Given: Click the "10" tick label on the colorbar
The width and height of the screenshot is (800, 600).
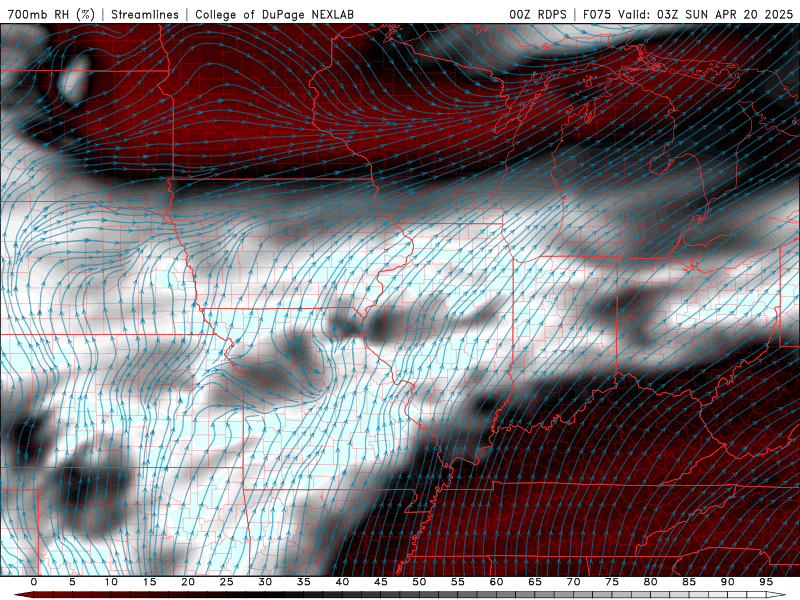Looking at the screenshot, I should click(x=111, y=582).
